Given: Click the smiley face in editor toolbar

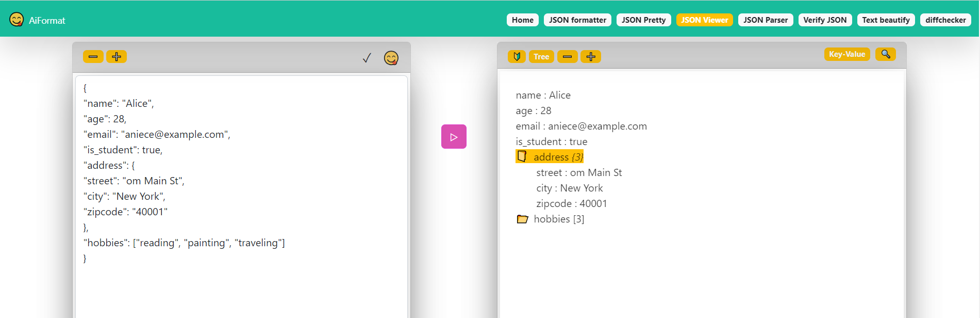Looking at the screenshot, I should [x=391, y=58].
